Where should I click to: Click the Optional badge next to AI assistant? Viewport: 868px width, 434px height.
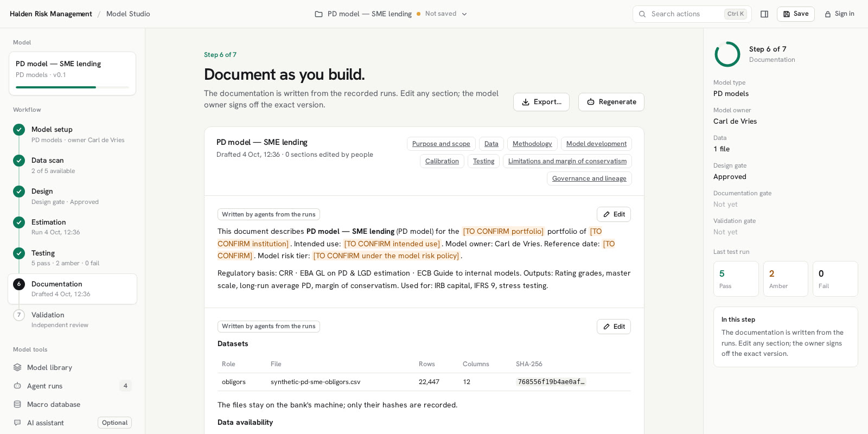click(x=115, y=423)
